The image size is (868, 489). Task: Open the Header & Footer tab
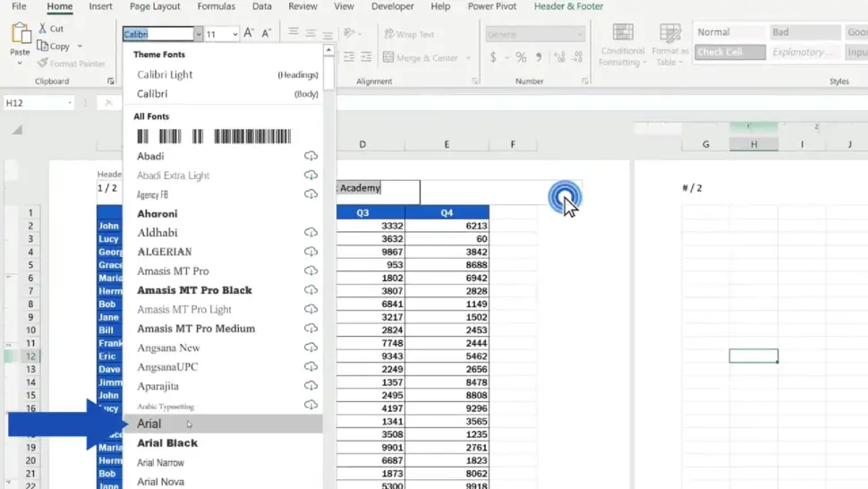tap(568, 6)
